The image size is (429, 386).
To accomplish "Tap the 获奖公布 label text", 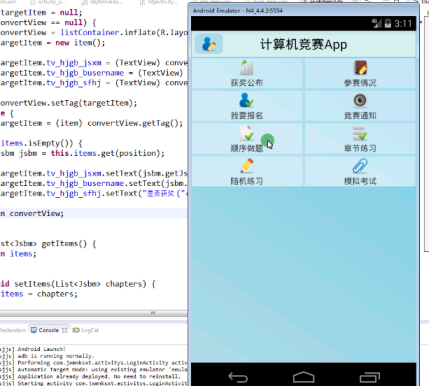I will [x=247, y=83].
